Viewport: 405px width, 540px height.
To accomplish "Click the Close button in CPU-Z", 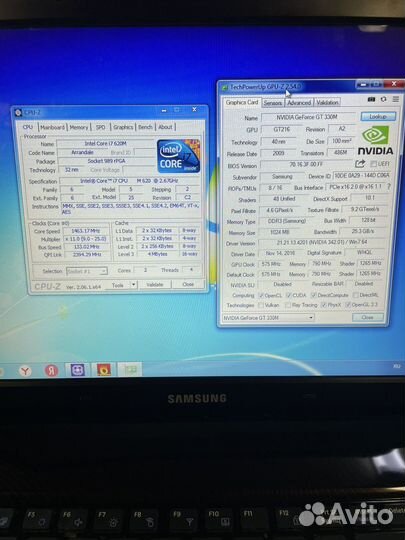I will pos(188,284).
